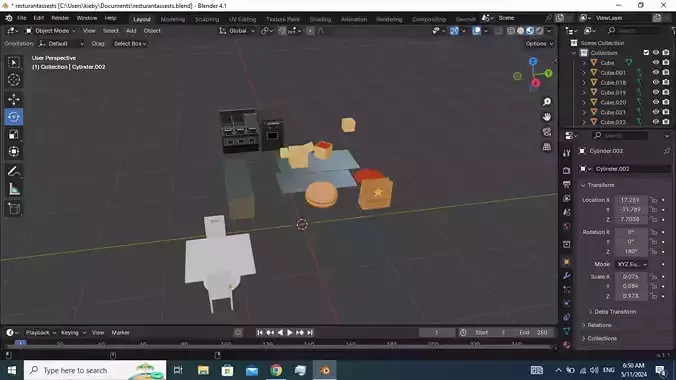Click the End frame 250 field

(x=533, y=333)
